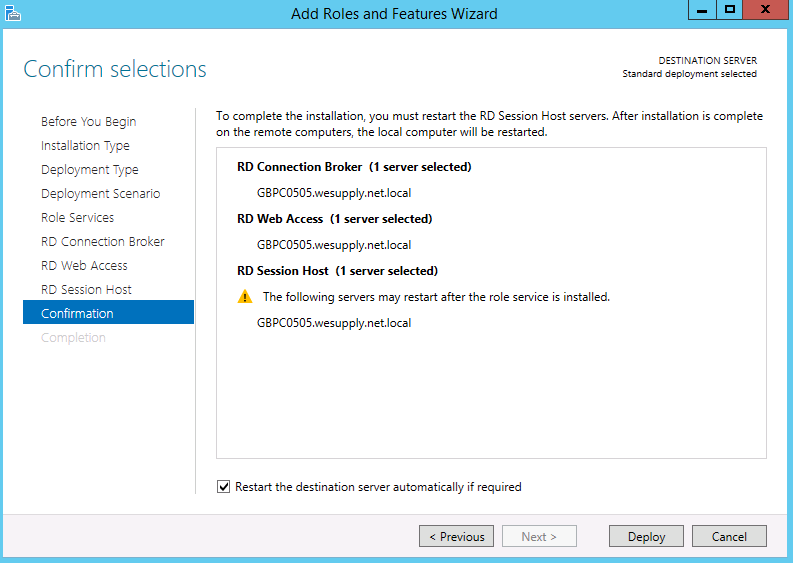Screen dimensions: 793x563
Task: Open the Deployment Scenario step
Action: point(100,193)
